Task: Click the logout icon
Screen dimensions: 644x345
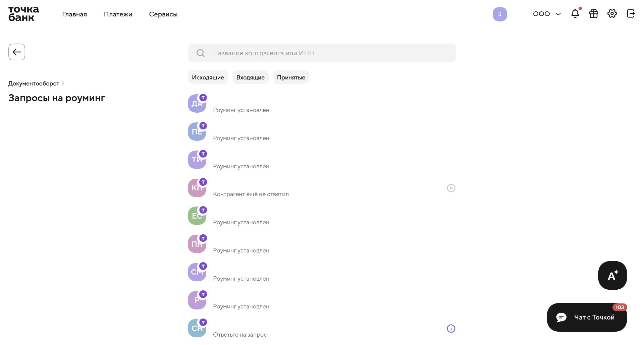Action: [631, 14]
